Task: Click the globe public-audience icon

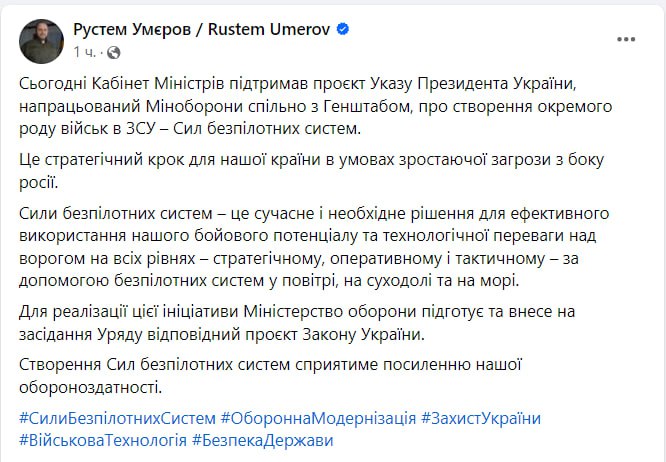Action: point(113,51)
